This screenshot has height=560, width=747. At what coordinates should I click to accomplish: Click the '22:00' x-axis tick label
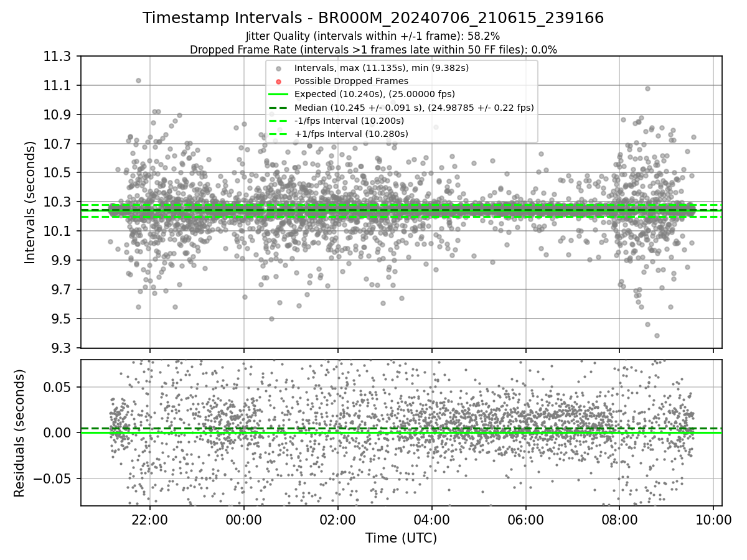tap(149, 520)
